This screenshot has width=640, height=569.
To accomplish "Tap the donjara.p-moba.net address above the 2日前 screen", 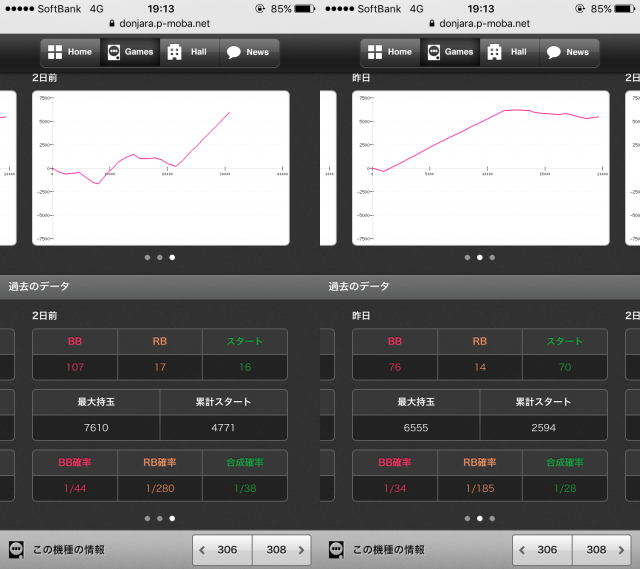I will pyautogui.click(x=160, y=22).
